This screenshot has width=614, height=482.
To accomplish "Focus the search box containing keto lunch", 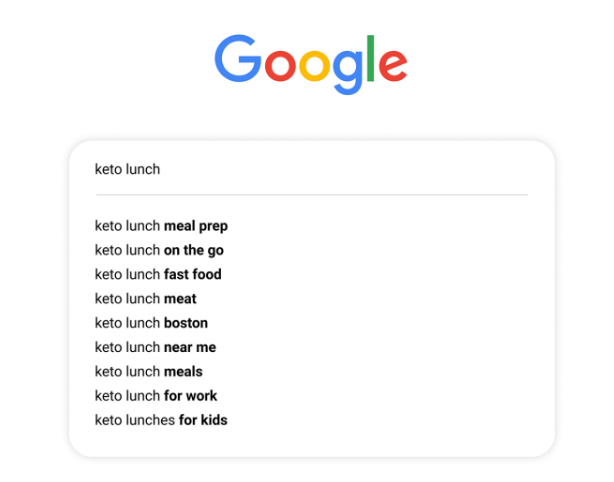I will [312, 169].
